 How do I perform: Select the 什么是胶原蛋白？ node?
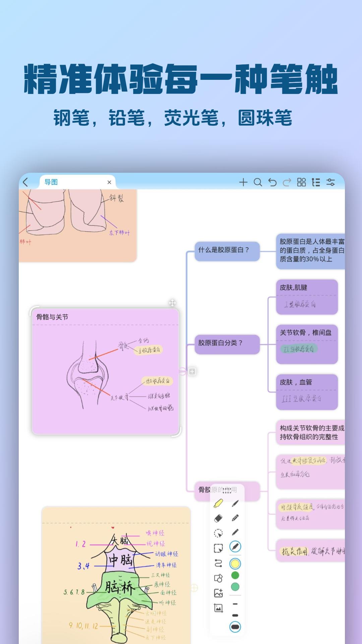(227, 250)
